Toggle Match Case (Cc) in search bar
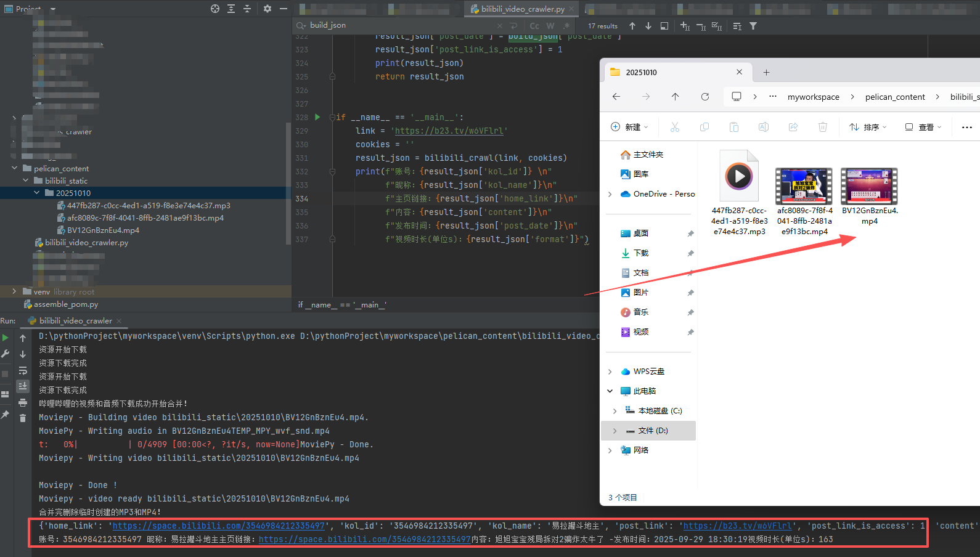 tap(534, 26)
